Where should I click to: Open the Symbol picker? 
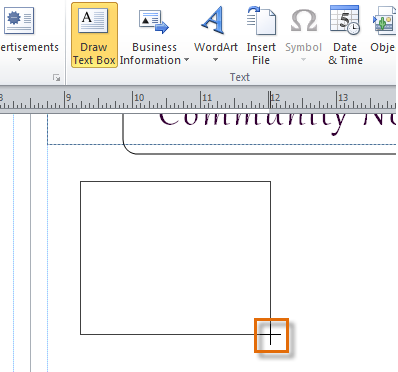tap(303, 35)
